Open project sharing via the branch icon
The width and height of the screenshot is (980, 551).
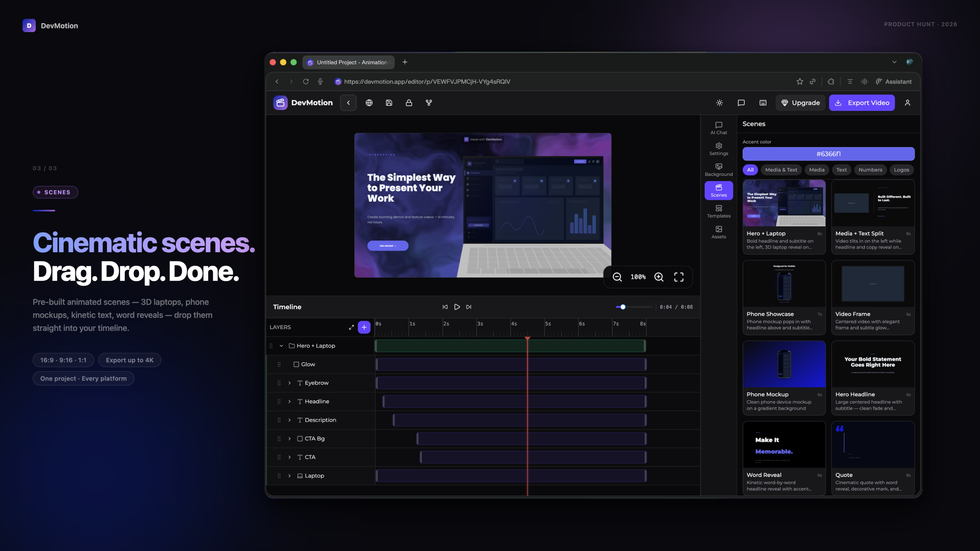(428, 102)
